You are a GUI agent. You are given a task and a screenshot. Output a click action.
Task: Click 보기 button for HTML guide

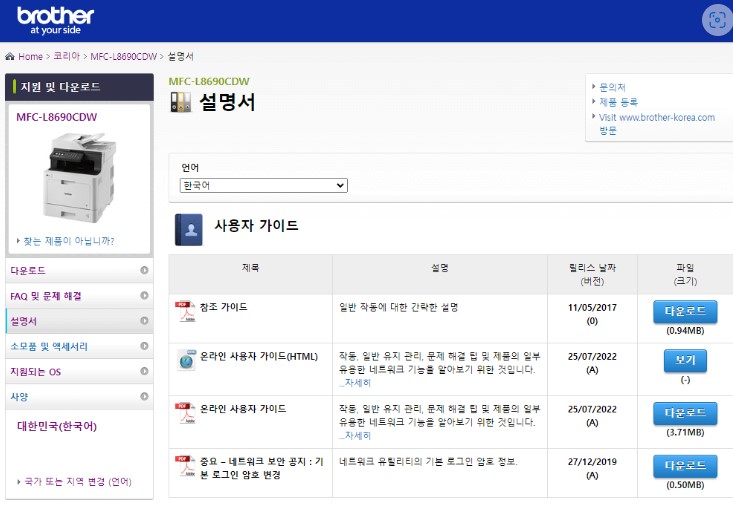point(685,361)
